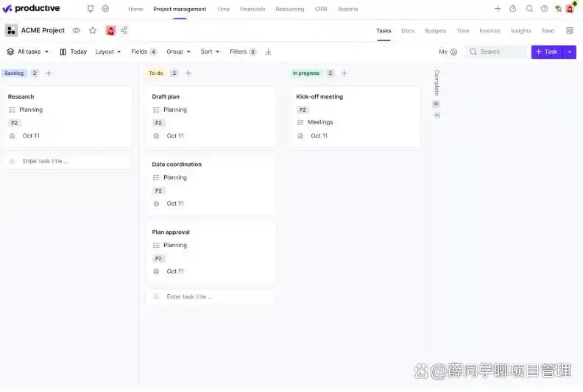This screenshot has height=392, width=583.
Task: Click assignee icon on Date coordination card
Action: (156, 204)
